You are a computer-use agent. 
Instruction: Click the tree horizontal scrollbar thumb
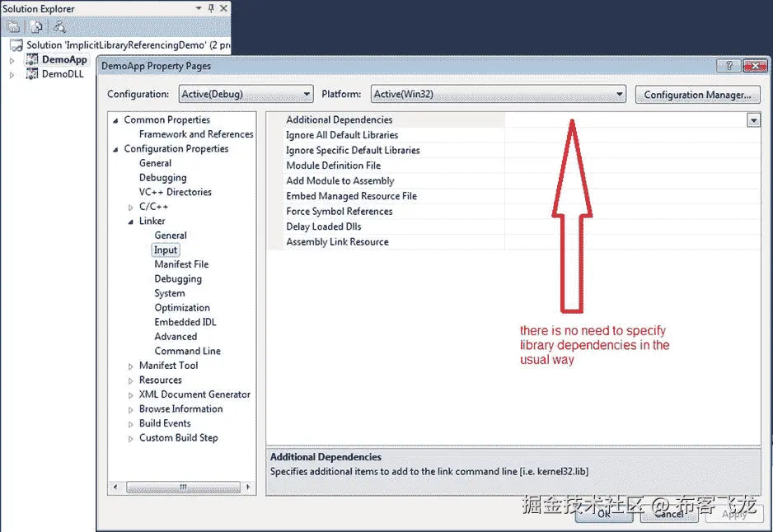tap(183, 488)
